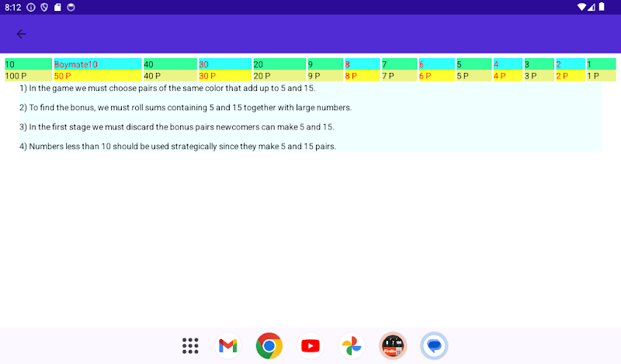Tap the green 20 header cell
Image resolution: width=621 pixels, height=364 pixels.
pyautogui.click(x=279, y=64)
